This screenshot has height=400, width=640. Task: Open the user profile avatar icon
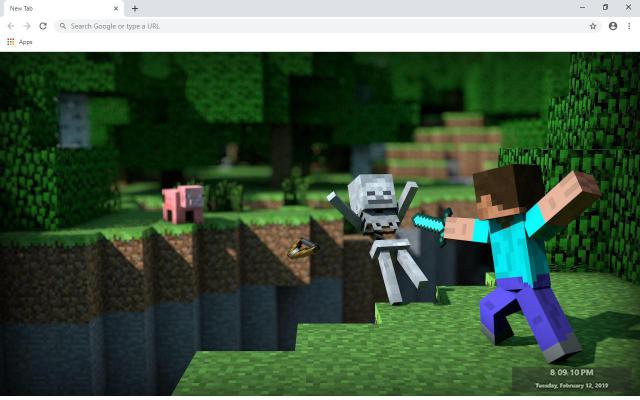tap(613, 26)
